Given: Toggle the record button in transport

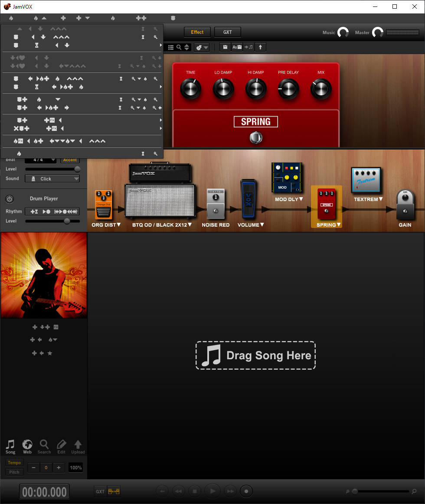Looking at the screenshot, I should 246,491.
